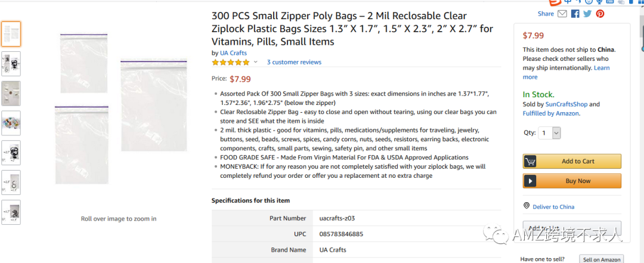Share the product on Facebook
The height and width of the screenshot is (263, 644).
tap(575, 14)
